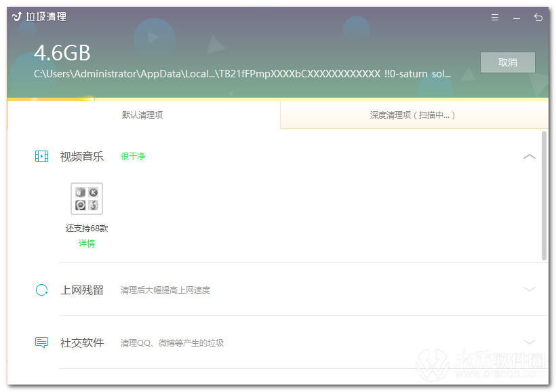Switch to the 深度清理项 tab

point(413,115)
